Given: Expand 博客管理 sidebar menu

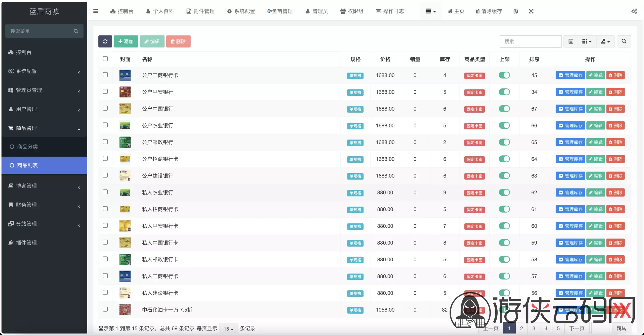Looking at the screenshot, I should point(44,186).
